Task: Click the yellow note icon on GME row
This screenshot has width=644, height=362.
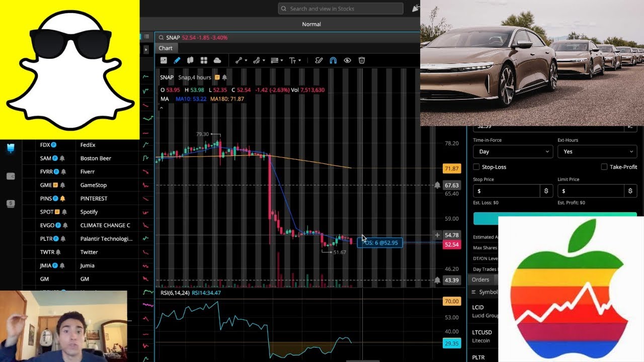Action: 55,185
